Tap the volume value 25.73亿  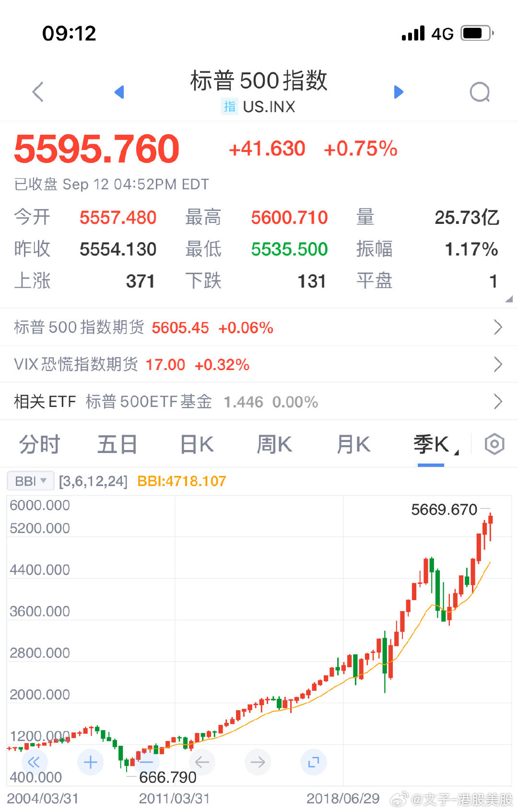pyautogui.click(x=467, y=218)
